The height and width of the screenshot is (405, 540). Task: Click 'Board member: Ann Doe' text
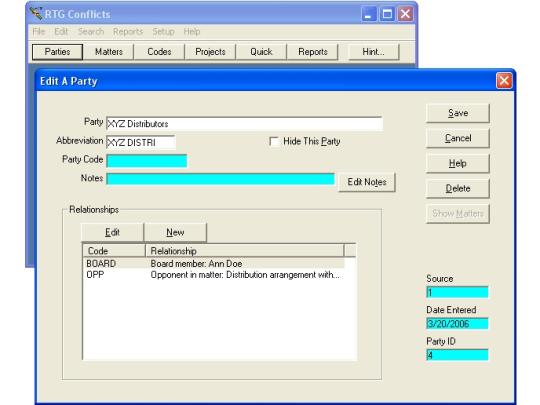point(196,263)
